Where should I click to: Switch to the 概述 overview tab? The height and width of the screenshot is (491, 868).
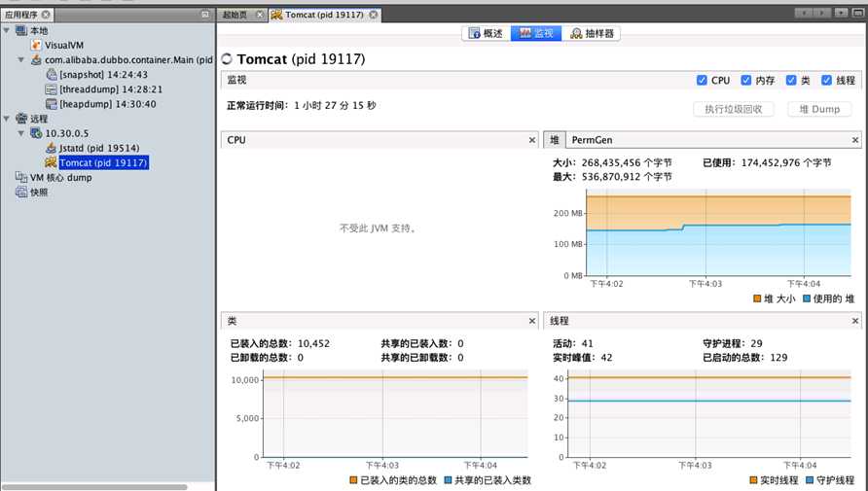click(486, 33)
